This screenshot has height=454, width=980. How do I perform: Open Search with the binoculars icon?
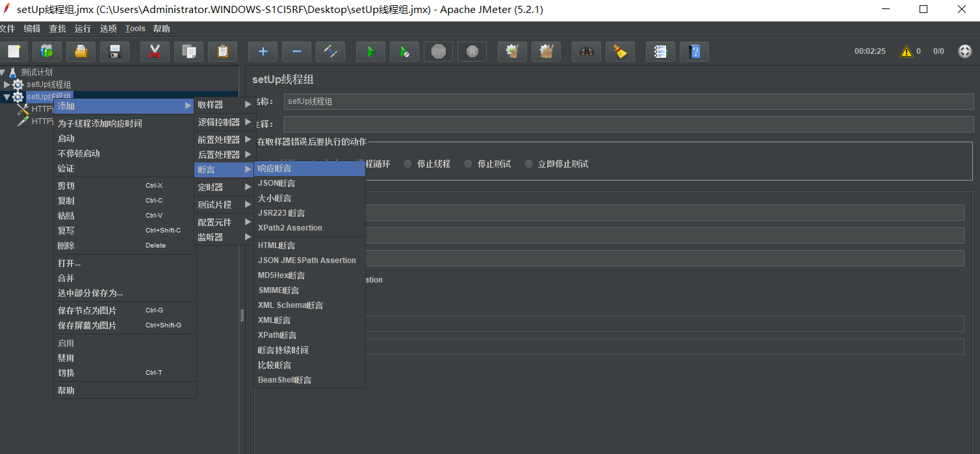point(586,51)
